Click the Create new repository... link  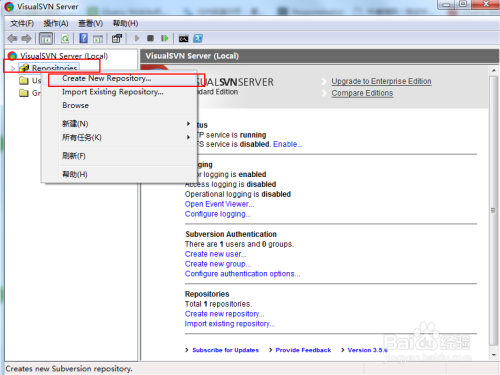point(224,314)
